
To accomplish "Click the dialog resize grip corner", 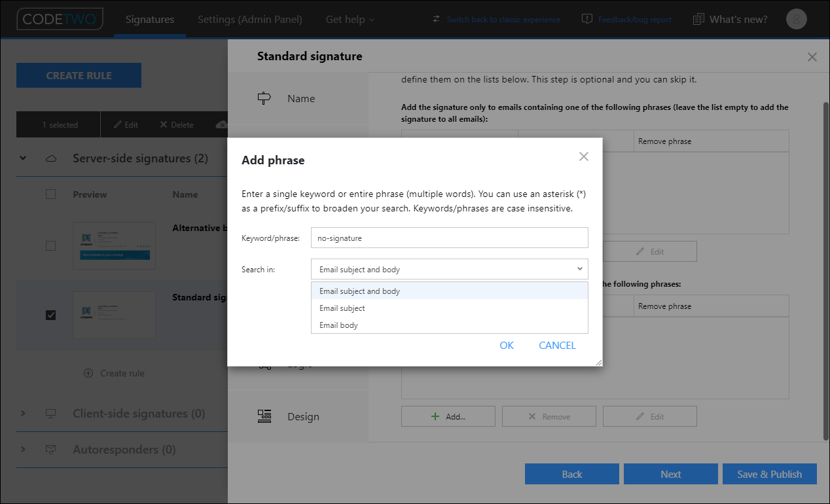I will click(598, 362).
